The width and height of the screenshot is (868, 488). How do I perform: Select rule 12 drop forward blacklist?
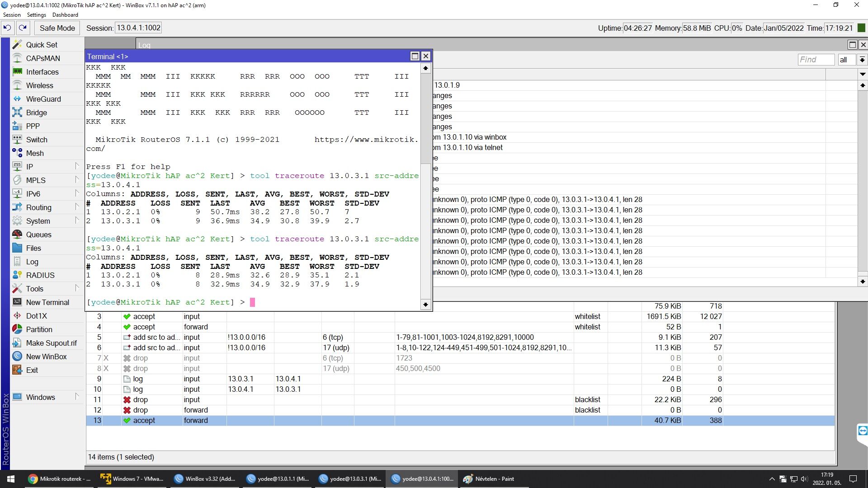click(460, 410)
